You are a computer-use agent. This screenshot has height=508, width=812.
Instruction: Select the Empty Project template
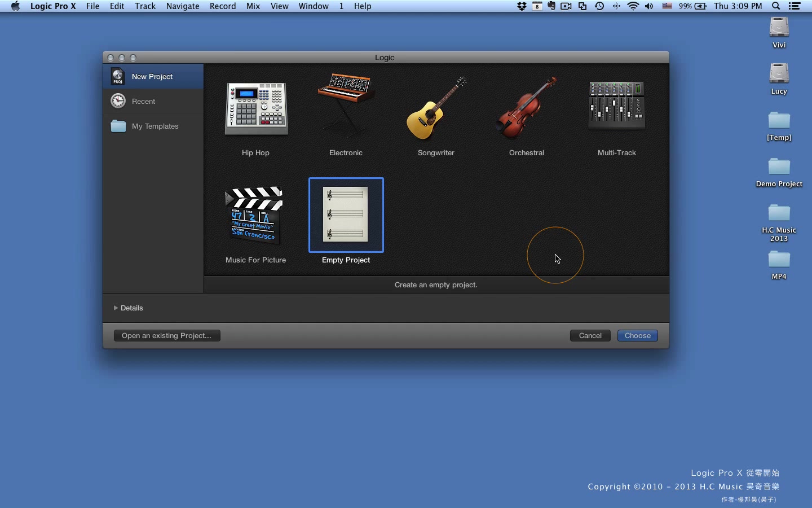coord(346,216)
